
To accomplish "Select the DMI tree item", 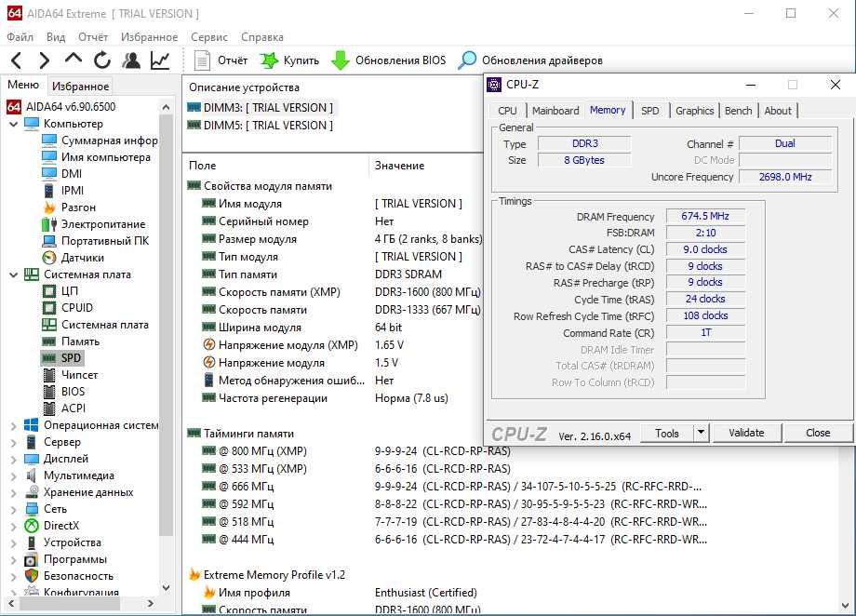I will (x=72, y=174).
